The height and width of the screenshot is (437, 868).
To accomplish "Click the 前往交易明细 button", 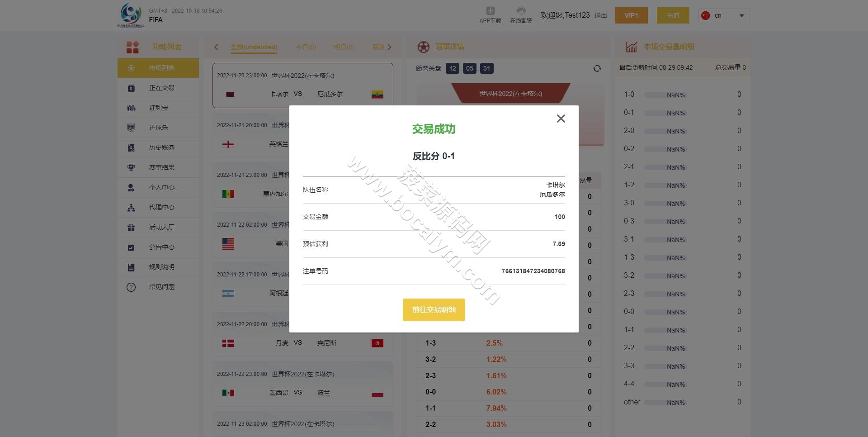I will click(x=434, y=310).
